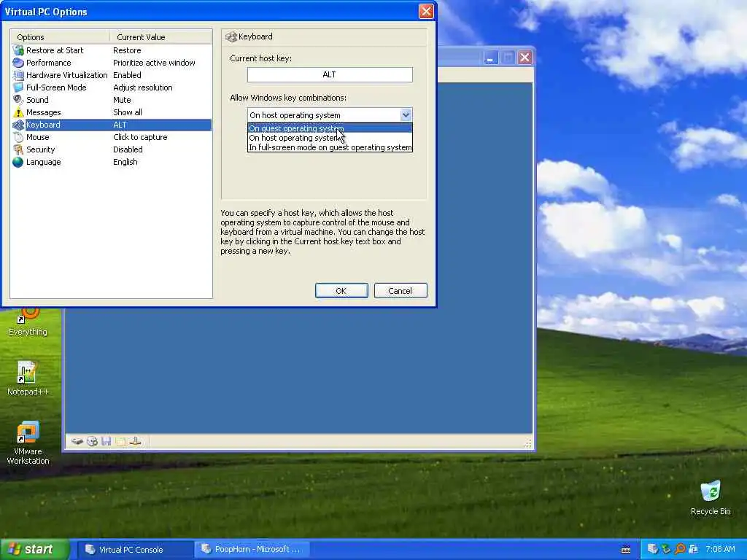Image resolution: width=747 pixels, height=560 pixels.
Task: Click the Options column header
Action: (x=60, y=37)
